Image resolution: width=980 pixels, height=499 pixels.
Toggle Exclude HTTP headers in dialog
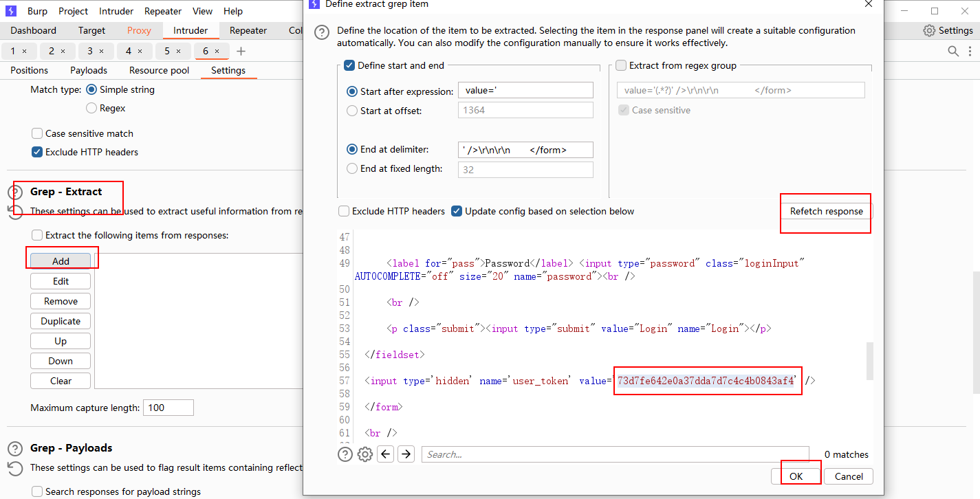(344, 211)
